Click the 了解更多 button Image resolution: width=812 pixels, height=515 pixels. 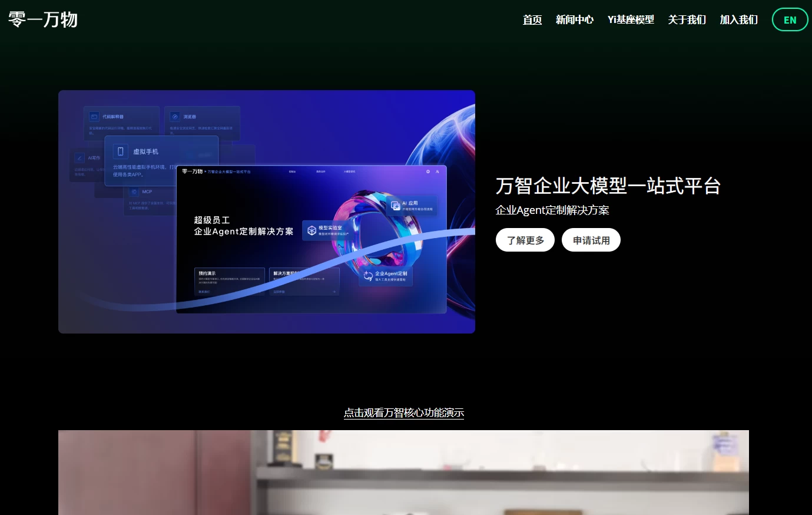click(x=525, y=240)
